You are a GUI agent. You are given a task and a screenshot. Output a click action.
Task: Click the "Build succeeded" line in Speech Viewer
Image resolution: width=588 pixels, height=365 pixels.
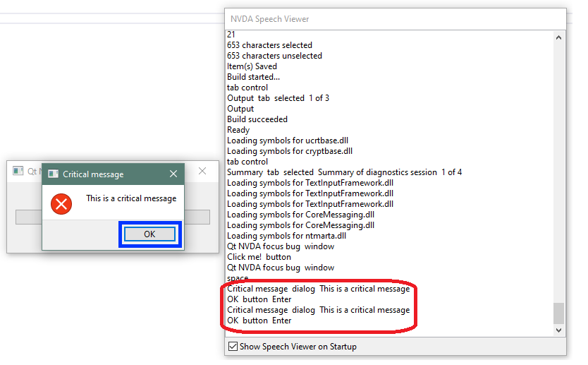257,119
